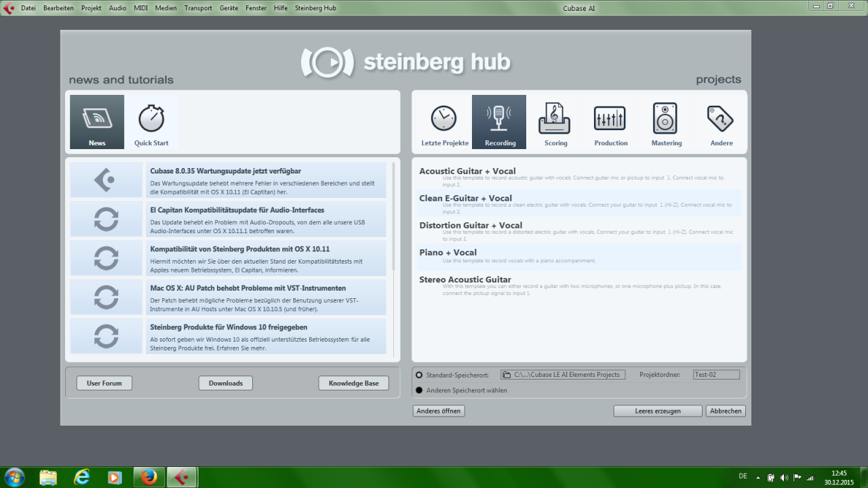This screenshot has height=488, width=868.
Task: Switch to Firefox in the taskbar
Action: point(149,477)
